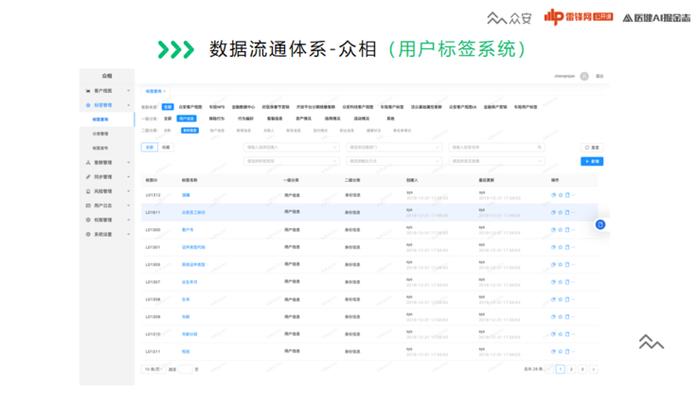Click the 重置 reset button
Image resolution: width=700 pixels, height=394 pixels.
click(592, 148)
